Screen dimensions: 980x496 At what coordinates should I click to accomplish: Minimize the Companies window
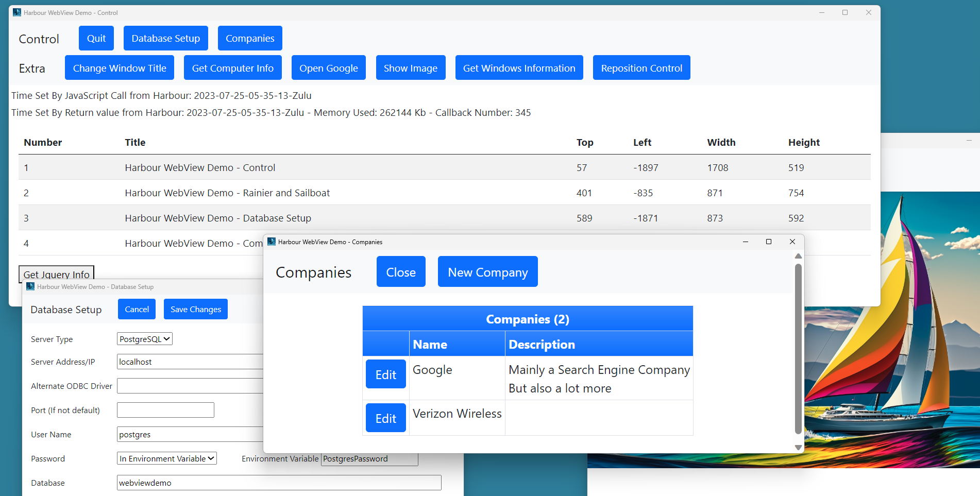(745, 242)
